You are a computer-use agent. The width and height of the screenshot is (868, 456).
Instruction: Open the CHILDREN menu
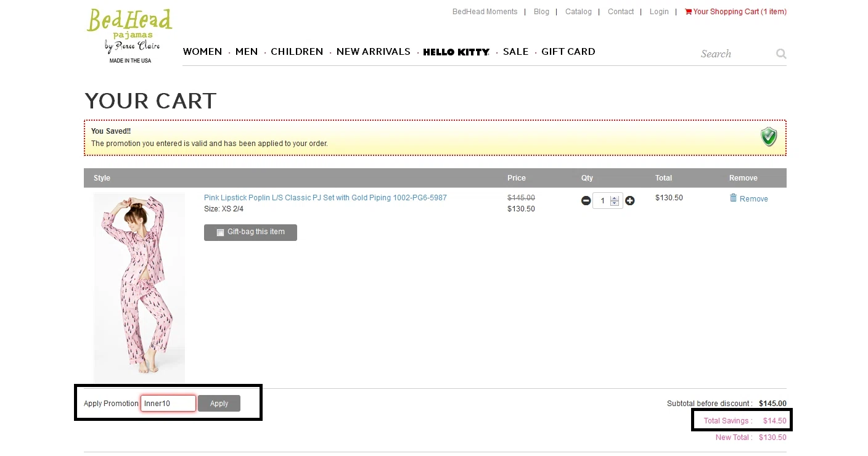[297, 52]
